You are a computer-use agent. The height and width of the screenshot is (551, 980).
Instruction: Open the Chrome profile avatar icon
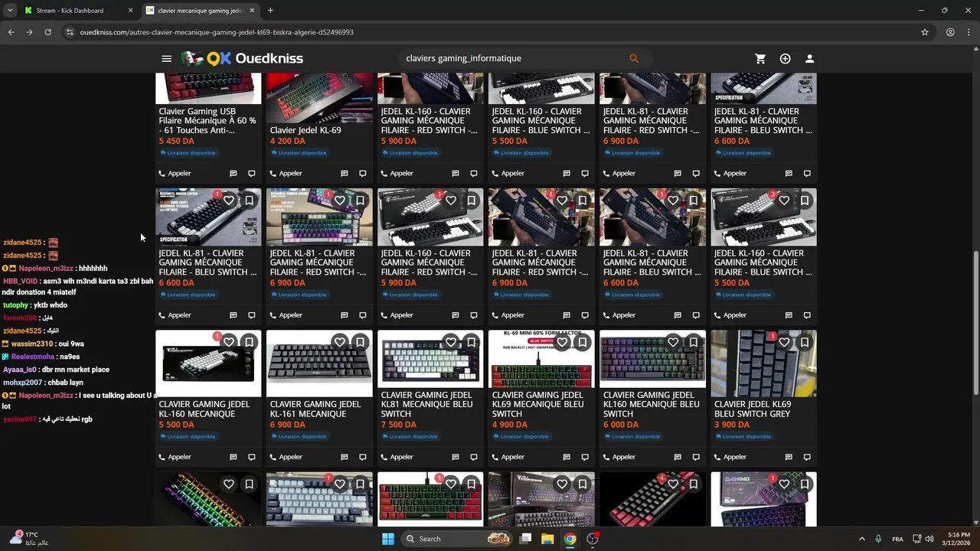(950, 32)
